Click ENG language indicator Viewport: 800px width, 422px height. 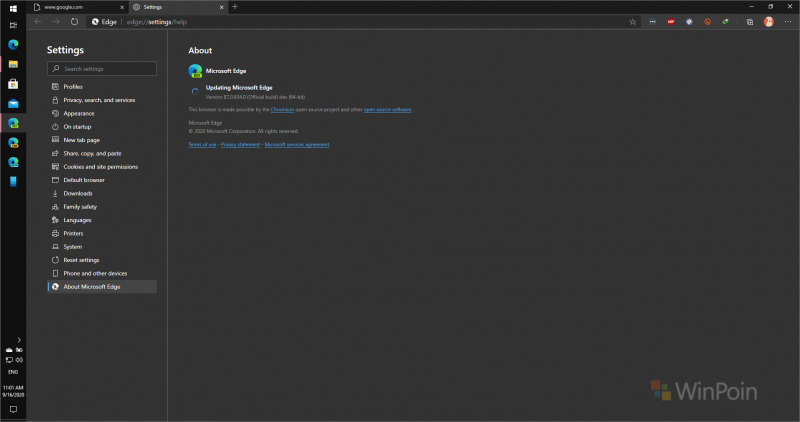click(x=13, y=372)
